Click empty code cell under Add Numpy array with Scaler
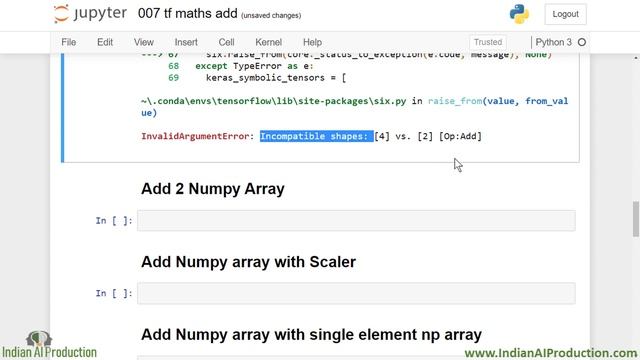640x360 pixels. pyautogui.click(x=356, y=293)
